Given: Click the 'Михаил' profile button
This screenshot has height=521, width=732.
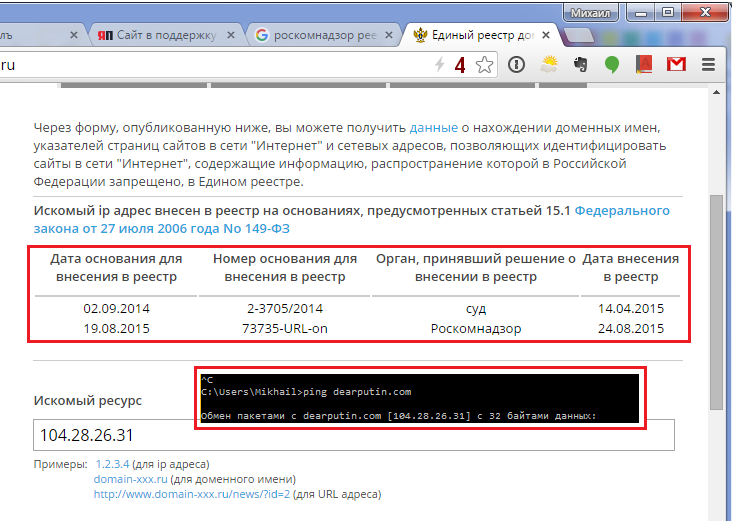Looking at the screenshot, I should click(591, 13).
